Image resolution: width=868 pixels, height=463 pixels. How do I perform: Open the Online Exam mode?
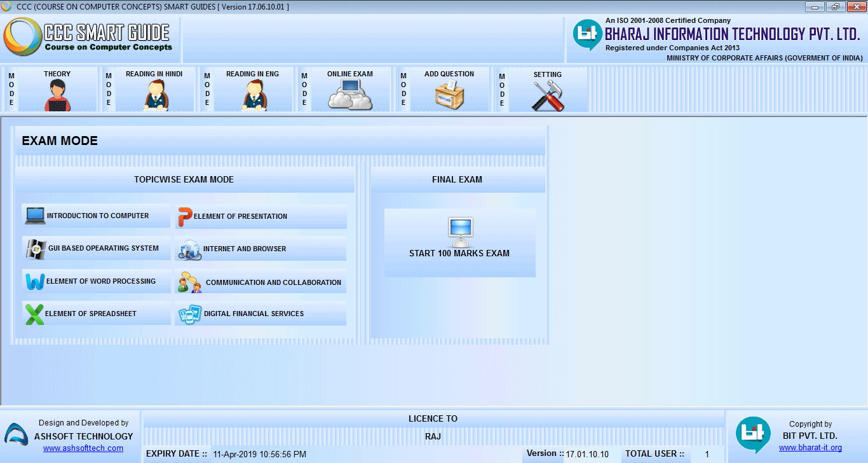[x=350, y=90]
